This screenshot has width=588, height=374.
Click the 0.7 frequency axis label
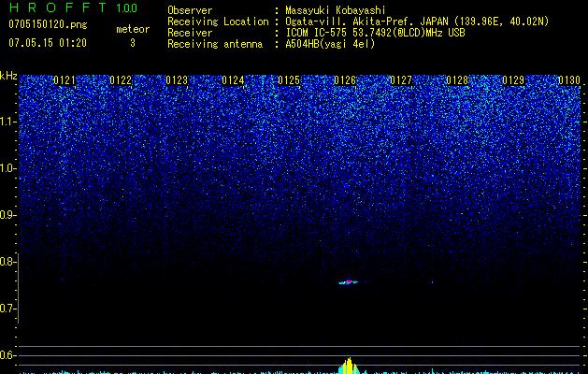tap(7, 309)
